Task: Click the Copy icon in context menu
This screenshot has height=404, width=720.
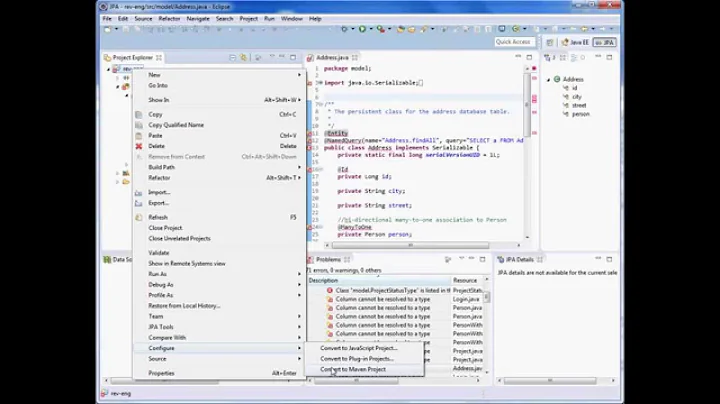Action: 139,114
